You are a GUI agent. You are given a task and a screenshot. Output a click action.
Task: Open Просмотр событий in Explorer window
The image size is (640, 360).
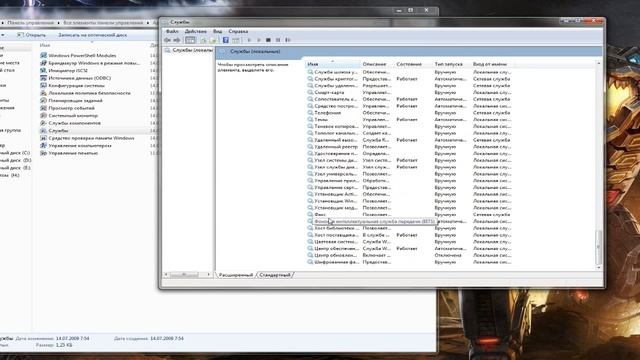pos(67,108)
